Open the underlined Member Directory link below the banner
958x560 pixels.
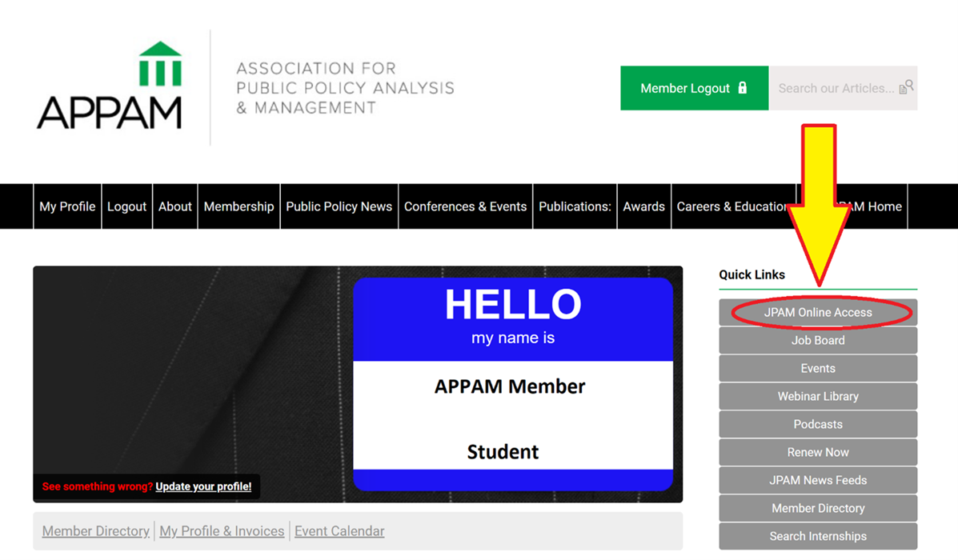pos(96,531)
